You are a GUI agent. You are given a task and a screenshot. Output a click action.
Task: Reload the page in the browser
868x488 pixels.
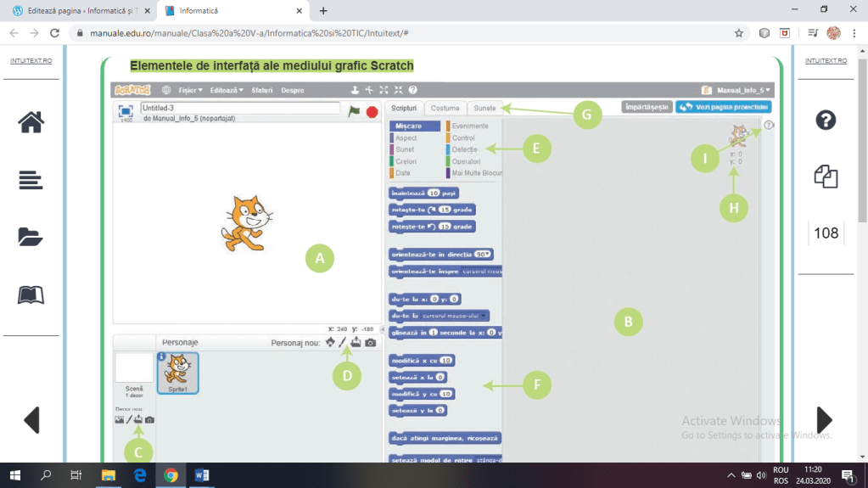pos(55,33)
